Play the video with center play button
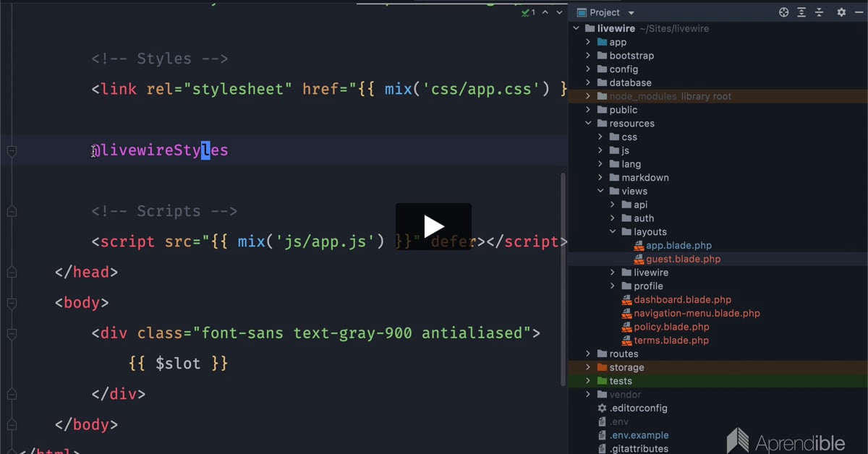The width and height of the screenshot is (868, 454). pos(433,226)
